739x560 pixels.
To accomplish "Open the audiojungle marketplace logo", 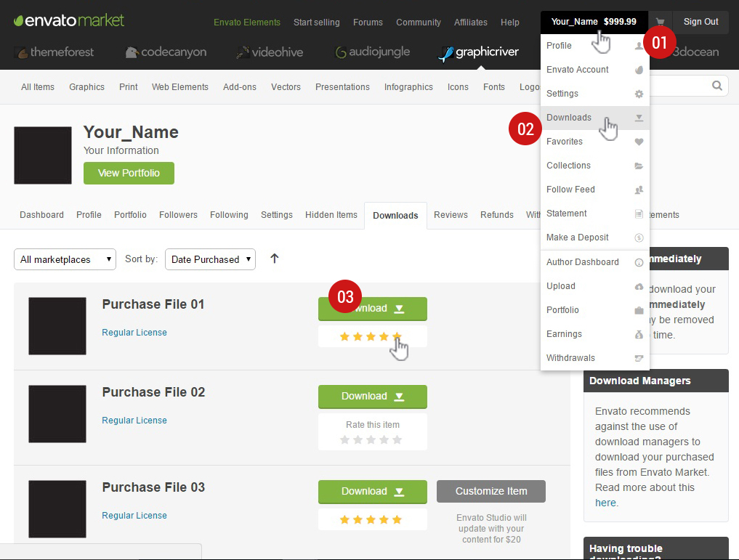I will point(372,52).
